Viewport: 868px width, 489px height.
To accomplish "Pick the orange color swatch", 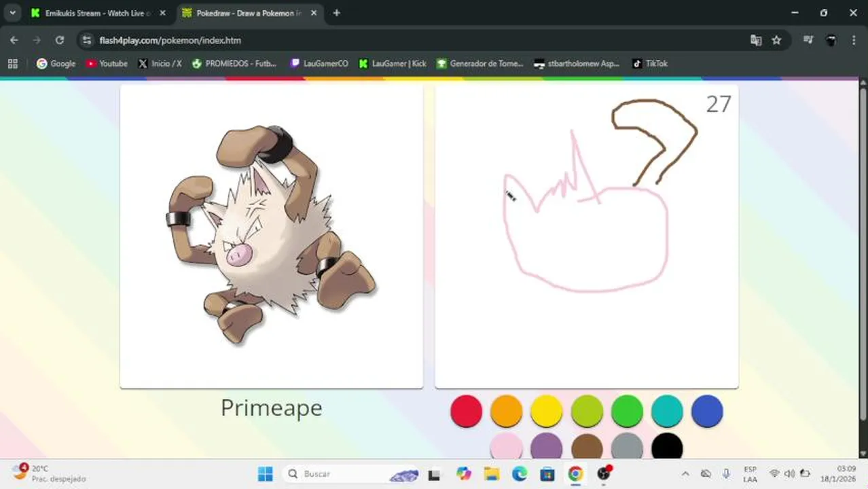I will pyautogui.click(x=506, y=412).
